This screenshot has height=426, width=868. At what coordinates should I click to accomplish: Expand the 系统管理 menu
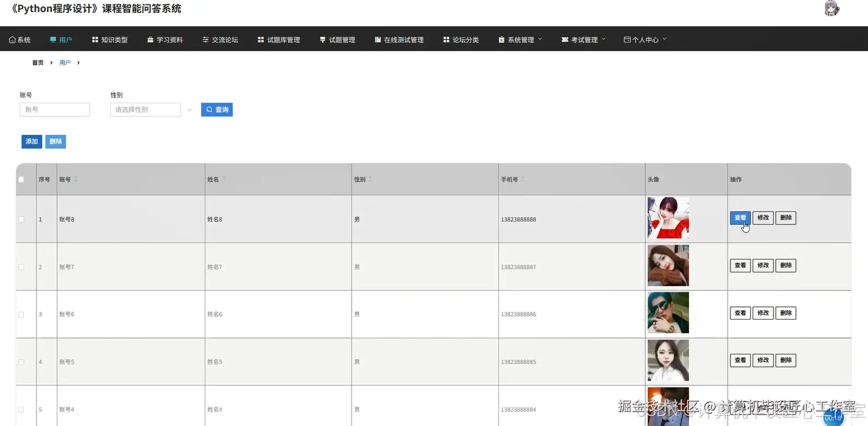coord(521,40)
